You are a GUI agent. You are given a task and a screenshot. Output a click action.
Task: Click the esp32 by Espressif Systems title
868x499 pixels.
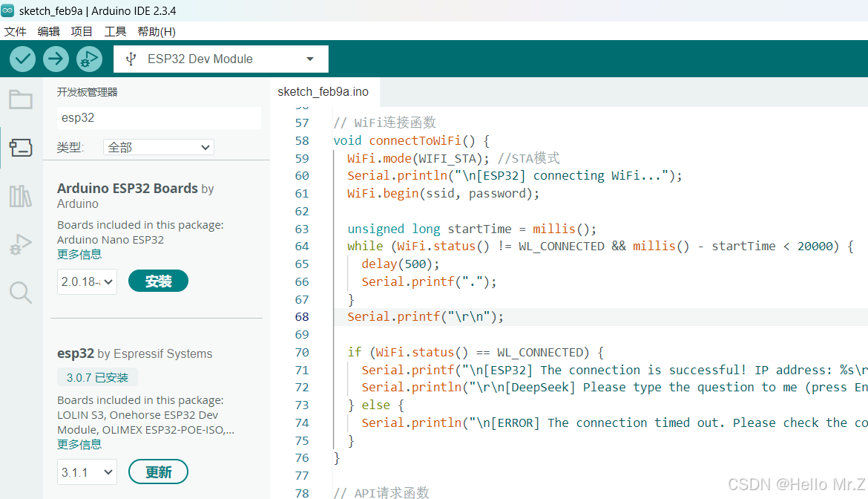[134, 353]
